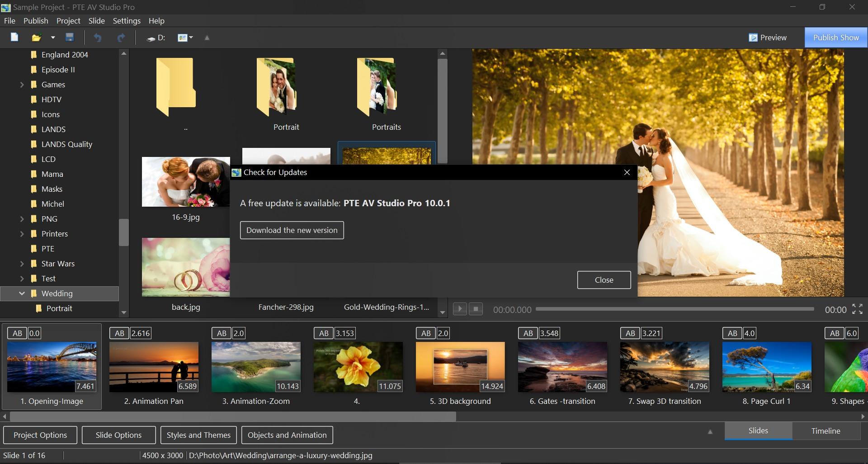This screenshot has width=868, height=464.
Task: Select slide 2. Animation Pan
Action: coord(154,367)
